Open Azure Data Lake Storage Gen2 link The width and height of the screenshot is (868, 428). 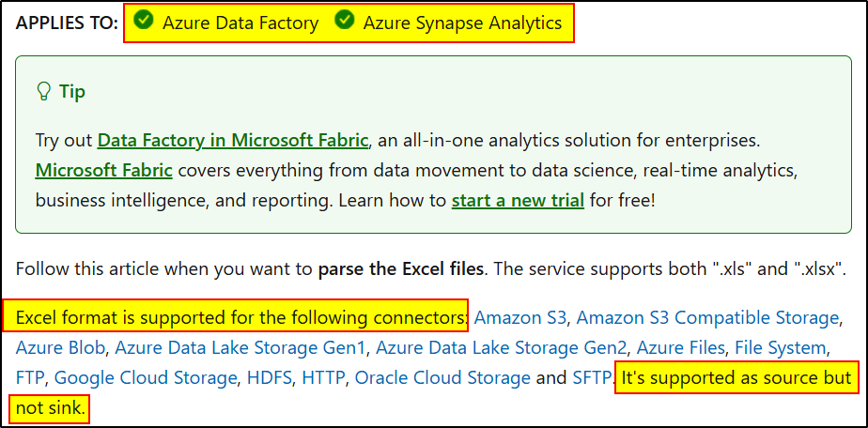pyautogui.click(x=504, y=348)
